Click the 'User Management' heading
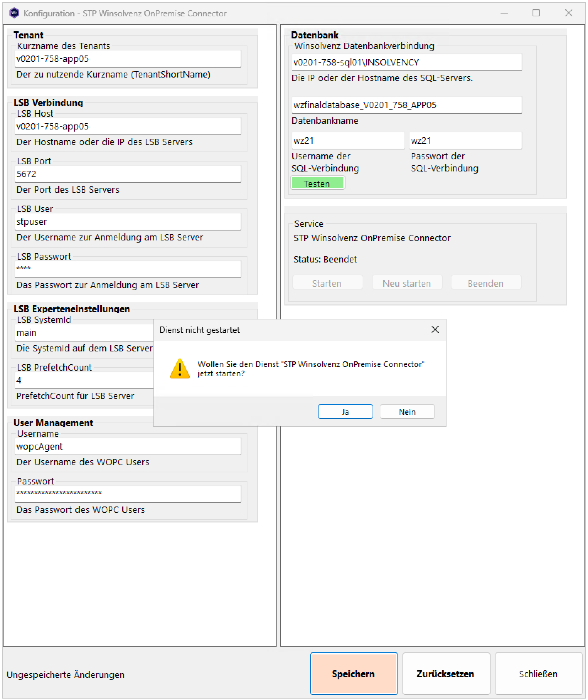Viewport: 588px width, 700px height. pyautogui.click(x=53, y=423)
